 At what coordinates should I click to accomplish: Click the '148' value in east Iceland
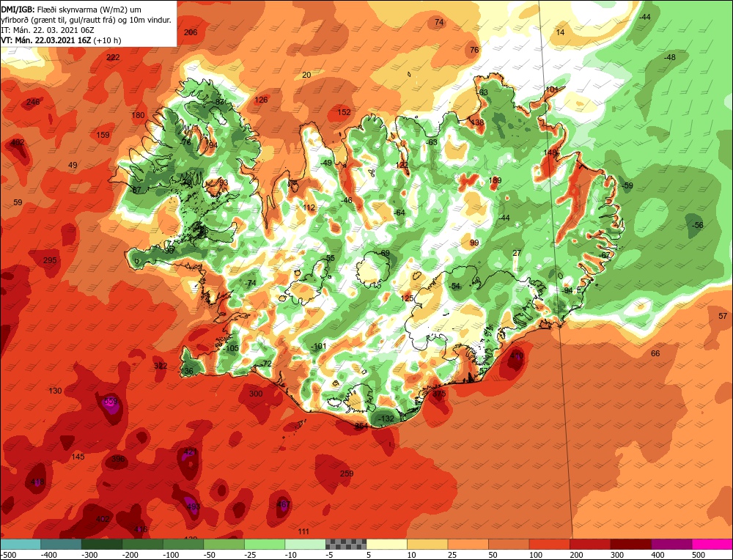(x=550, y=152)
